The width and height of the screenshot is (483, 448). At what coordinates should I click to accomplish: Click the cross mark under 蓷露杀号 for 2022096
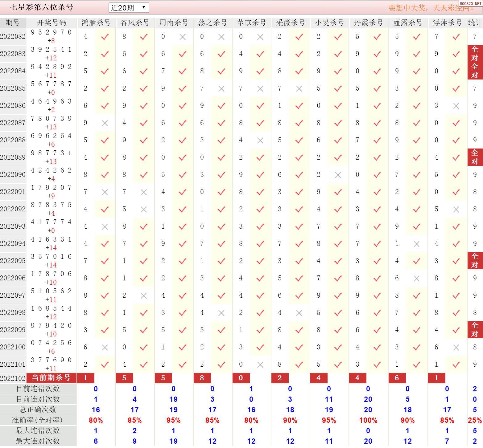(x=417, y=279)
